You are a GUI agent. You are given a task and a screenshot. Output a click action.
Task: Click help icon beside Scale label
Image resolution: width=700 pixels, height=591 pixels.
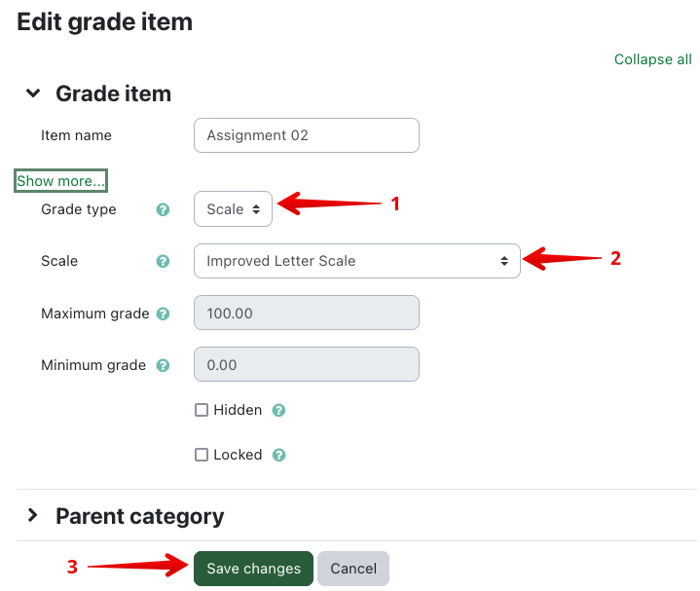click(164, 261)
